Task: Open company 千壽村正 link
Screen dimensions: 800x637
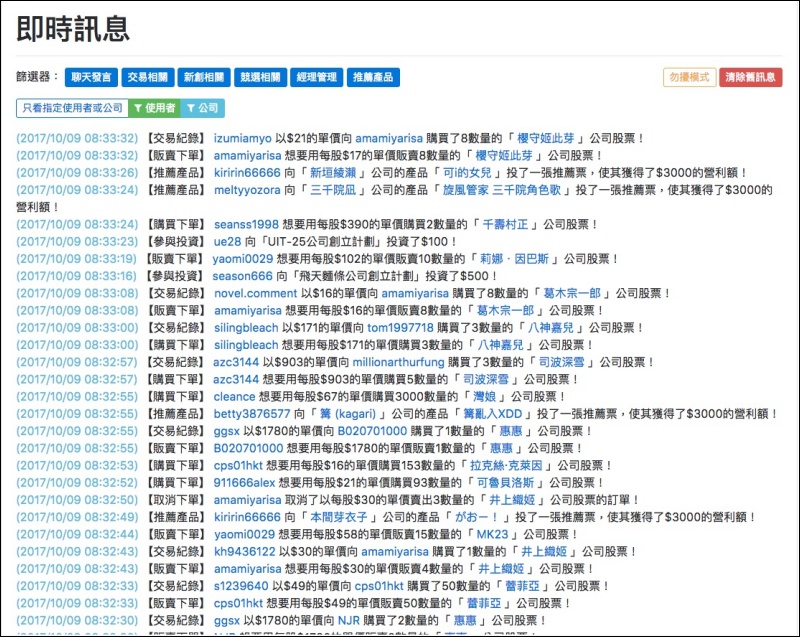Action: point(505,224)
